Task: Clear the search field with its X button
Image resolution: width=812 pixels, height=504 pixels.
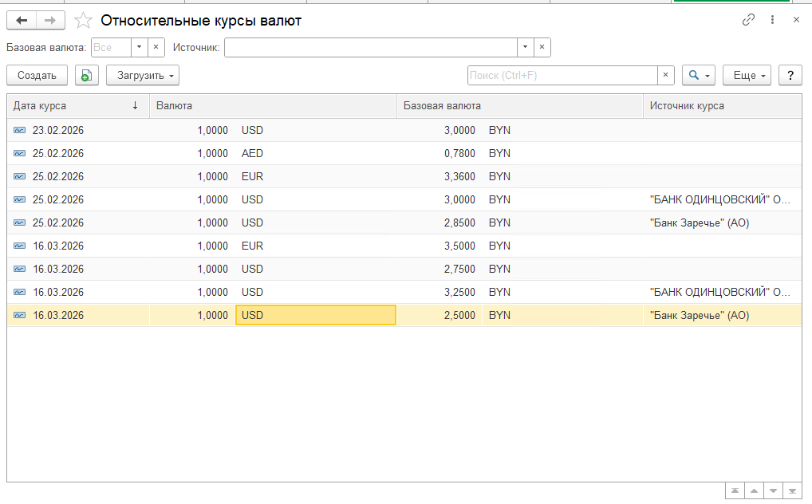Action: [x=667, y=75]
